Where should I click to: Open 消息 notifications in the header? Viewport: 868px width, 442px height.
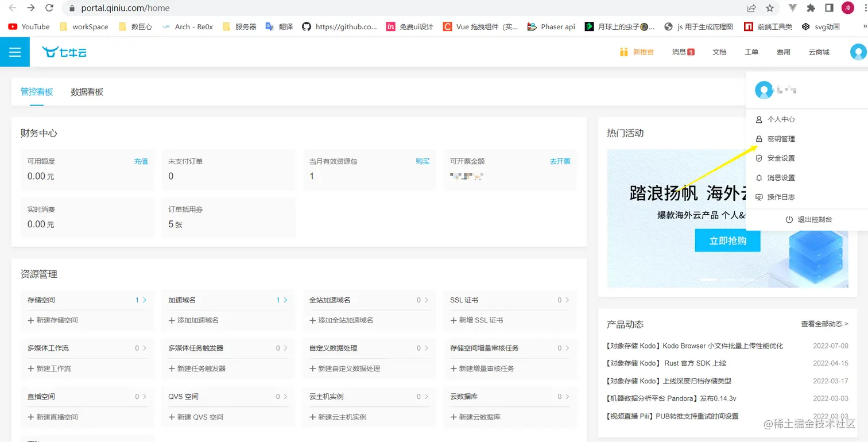click(683, 52)
